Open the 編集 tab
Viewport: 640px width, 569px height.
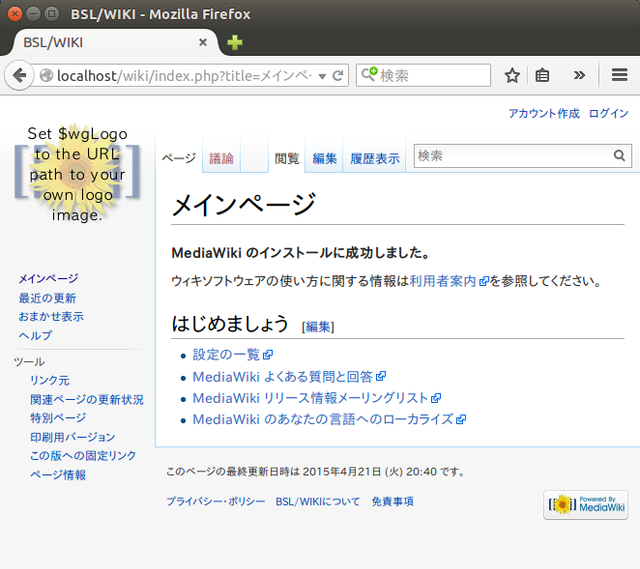(x=324, y=158)
